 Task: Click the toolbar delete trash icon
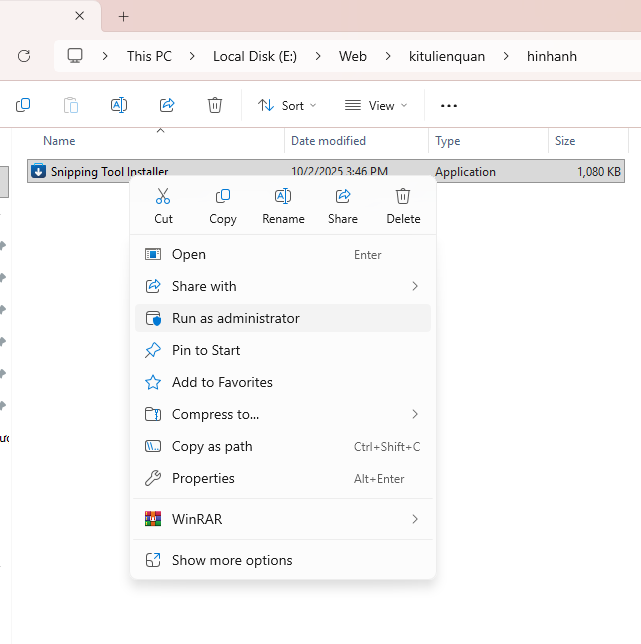[x=215, y=106]
